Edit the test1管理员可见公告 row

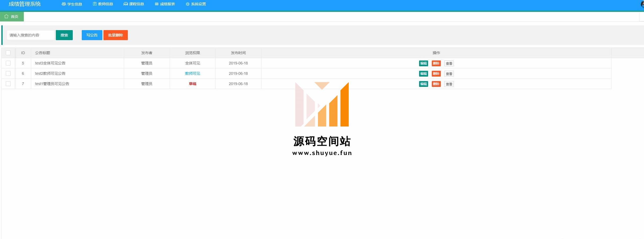click(424, 84)
